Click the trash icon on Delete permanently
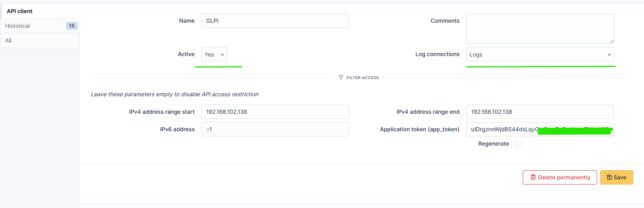This screenshot has width=644, height=208. click(x=533, y=177)
